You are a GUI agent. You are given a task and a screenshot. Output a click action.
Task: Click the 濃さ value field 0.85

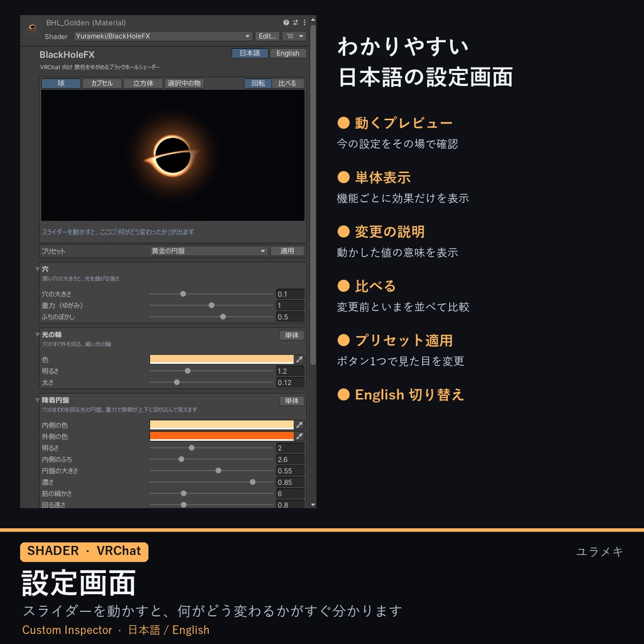point(290,482)
